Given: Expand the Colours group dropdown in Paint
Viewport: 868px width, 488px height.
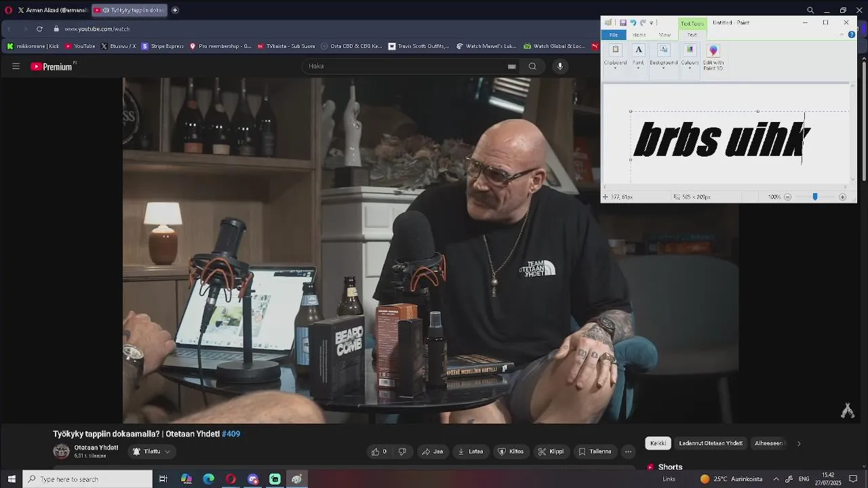Looking at the screenshot, I should [690, 57].
